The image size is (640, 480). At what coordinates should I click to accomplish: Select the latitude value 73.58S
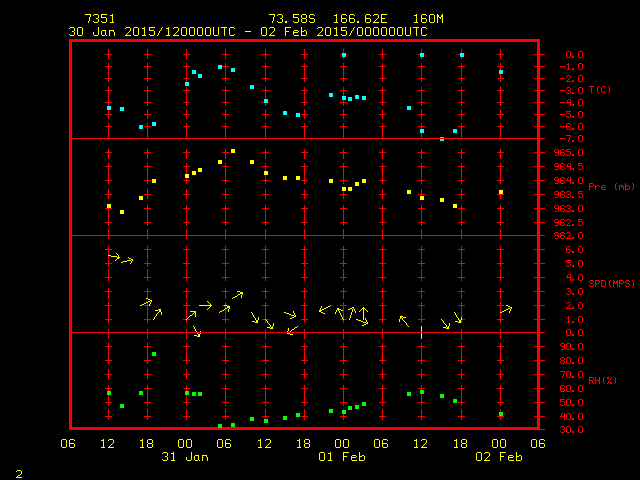point(292,19)
